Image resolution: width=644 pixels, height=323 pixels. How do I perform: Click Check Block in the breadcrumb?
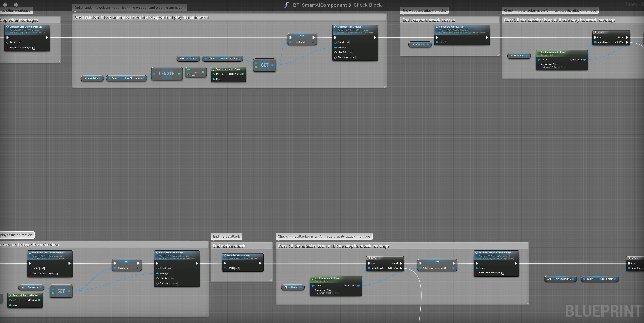[x=367, y=5]
